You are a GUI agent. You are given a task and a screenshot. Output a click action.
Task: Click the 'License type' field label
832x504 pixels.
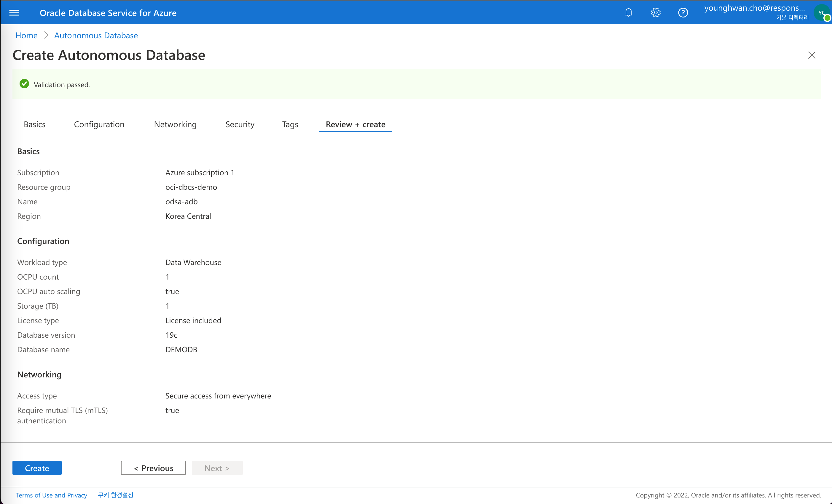[38, 320]
